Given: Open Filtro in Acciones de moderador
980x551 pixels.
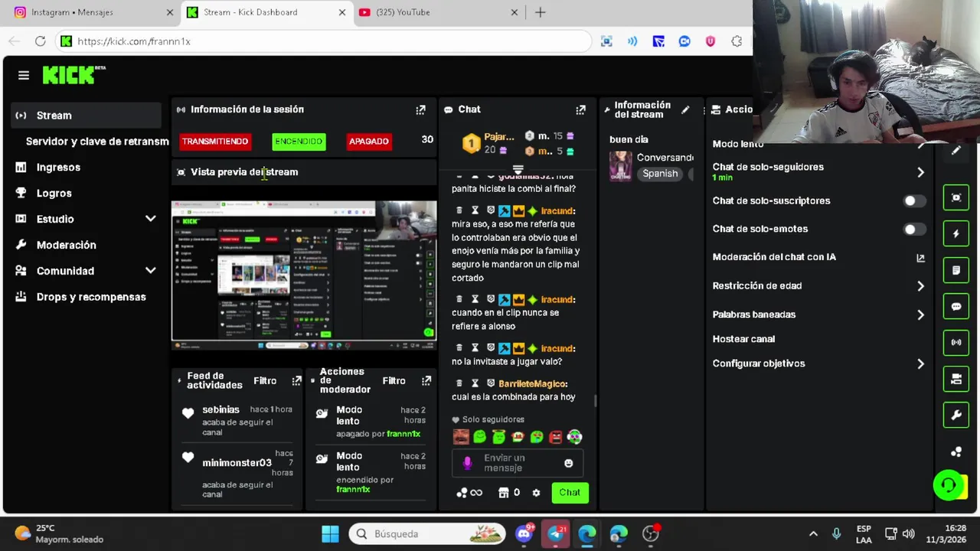Looking at the screenshot, I should (394, 380).
